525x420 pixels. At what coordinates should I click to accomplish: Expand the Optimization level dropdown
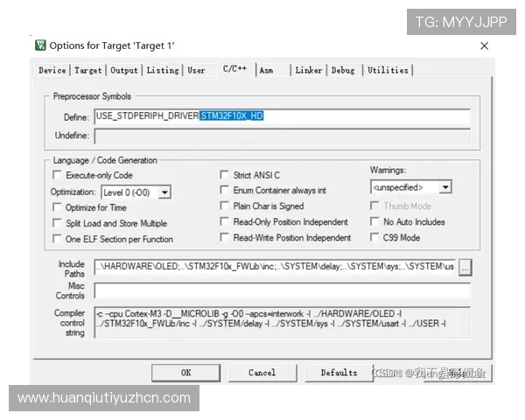pyautogui.click(x=164, y=192)
